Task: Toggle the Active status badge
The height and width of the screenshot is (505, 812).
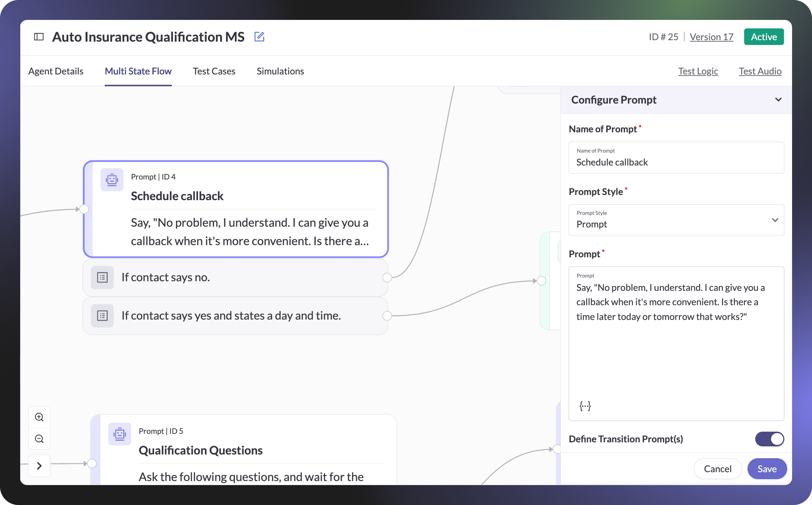Action: [764, 37]
